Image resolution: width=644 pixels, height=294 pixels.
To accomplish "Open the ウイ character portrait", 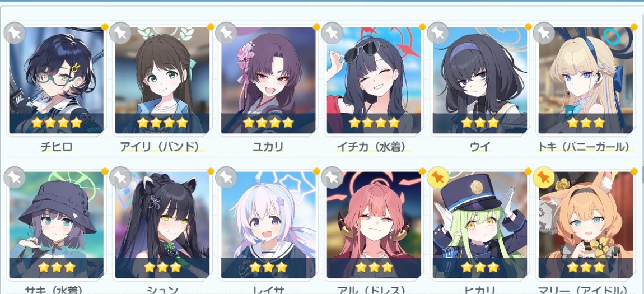I will [480, 81].
